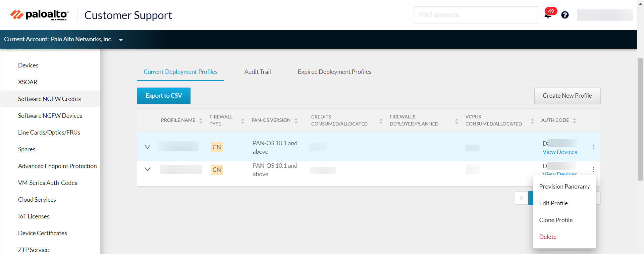Choose Delete in the context menu

pos(547,237)
